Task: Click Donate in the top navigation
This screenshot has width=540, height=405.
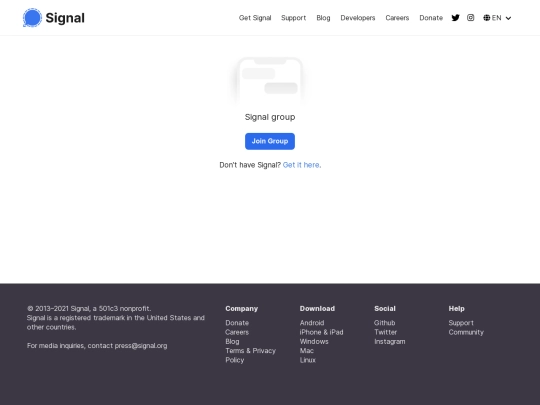Action: [431, 18]
